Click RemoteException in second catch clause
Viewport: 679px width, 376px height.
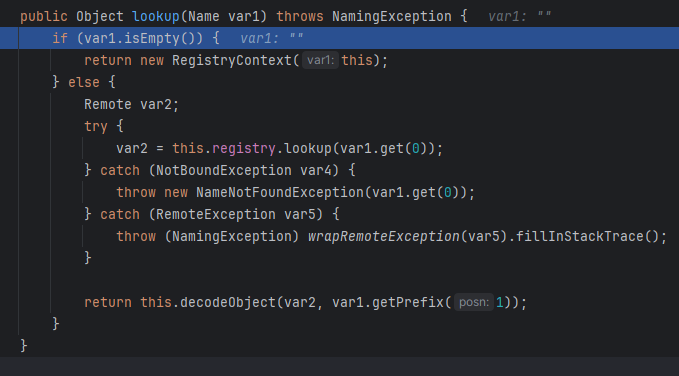pos(216,214)
